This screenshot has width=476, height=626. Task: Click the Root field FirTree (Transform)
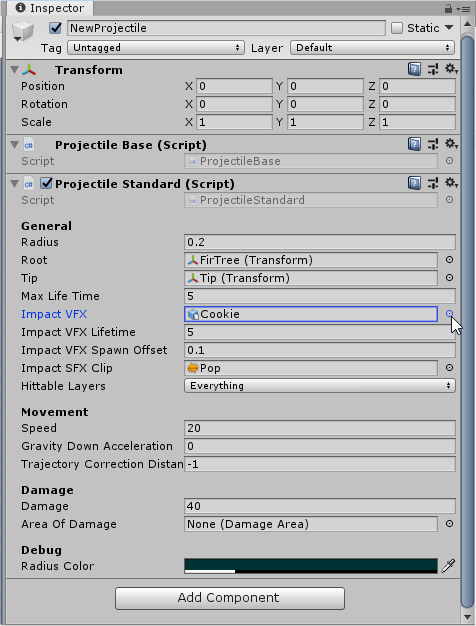pos(311,260)
